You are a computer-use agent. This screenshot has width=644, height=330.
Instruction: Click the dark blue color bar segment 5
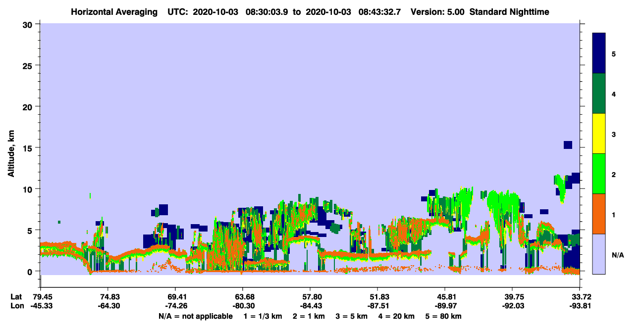coord(599,53)
